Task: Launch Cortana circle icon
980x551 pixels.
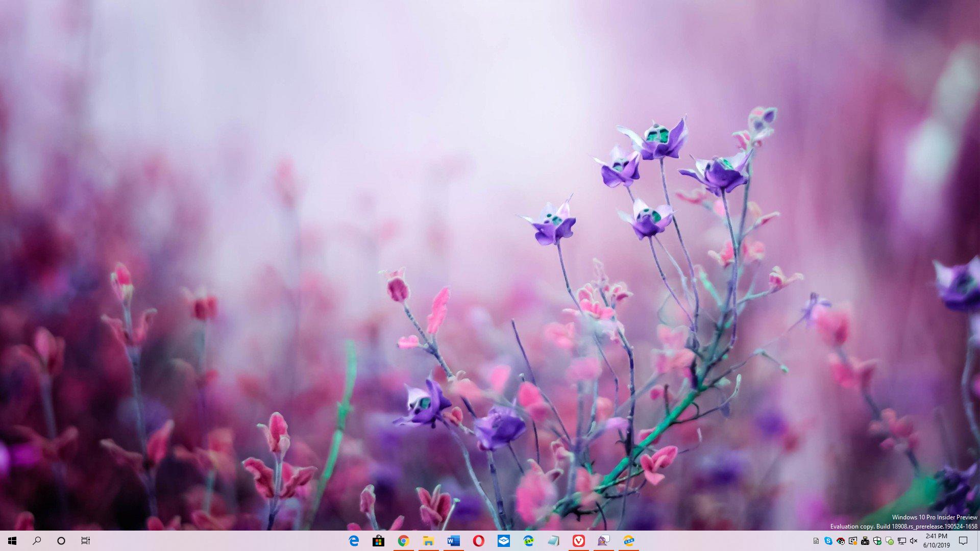Action: (x=61, y=541)
